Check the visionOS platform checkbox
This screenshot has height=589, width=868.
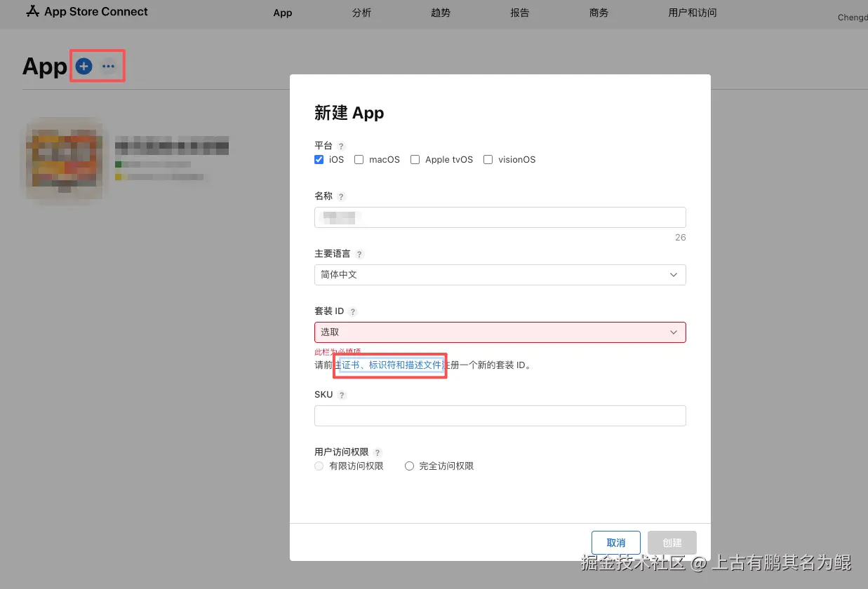pyautogui.click(x=488, y=160)
